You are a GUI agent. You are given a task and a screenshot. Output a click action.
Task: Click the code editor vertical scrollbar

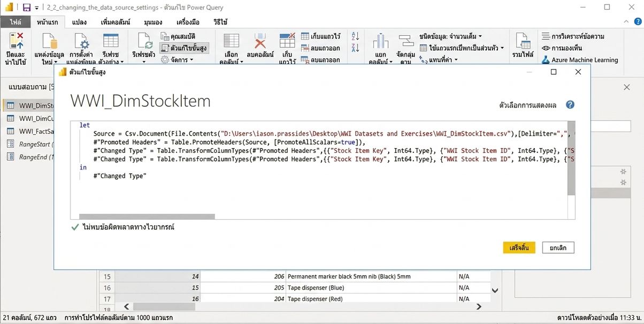571,158
